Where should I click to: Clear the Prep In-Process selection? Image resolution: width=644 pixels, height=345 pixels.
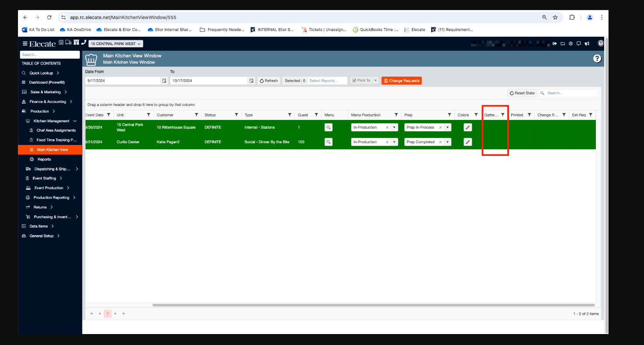click(x=440, y=127)
